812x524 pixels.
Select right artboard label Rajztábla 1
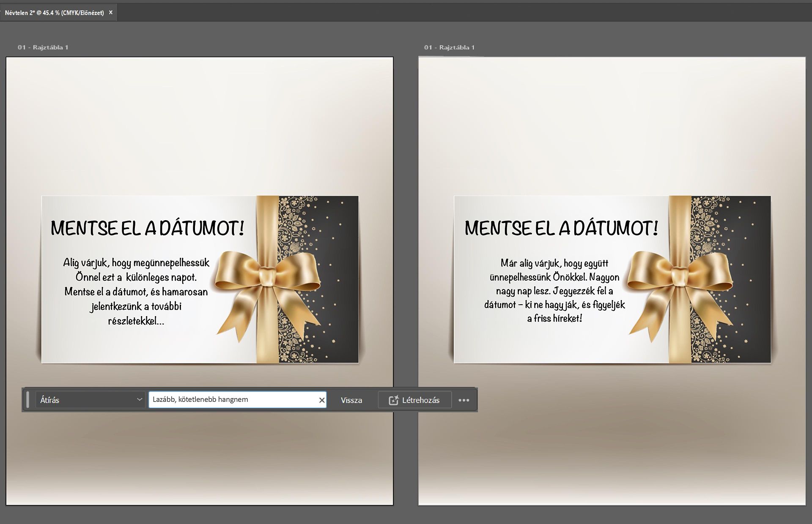tap(449, 47)
